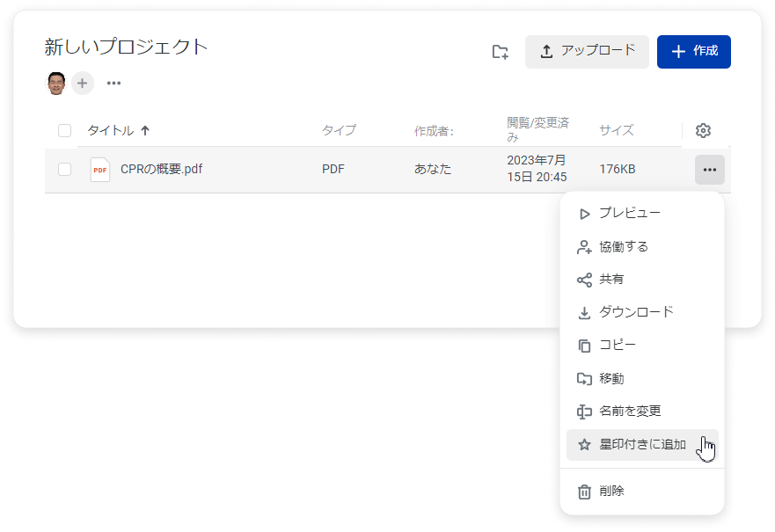Screen dimensions: 775x532
Task: Click the person-plus collaborate icon
Action: (584, 247)
